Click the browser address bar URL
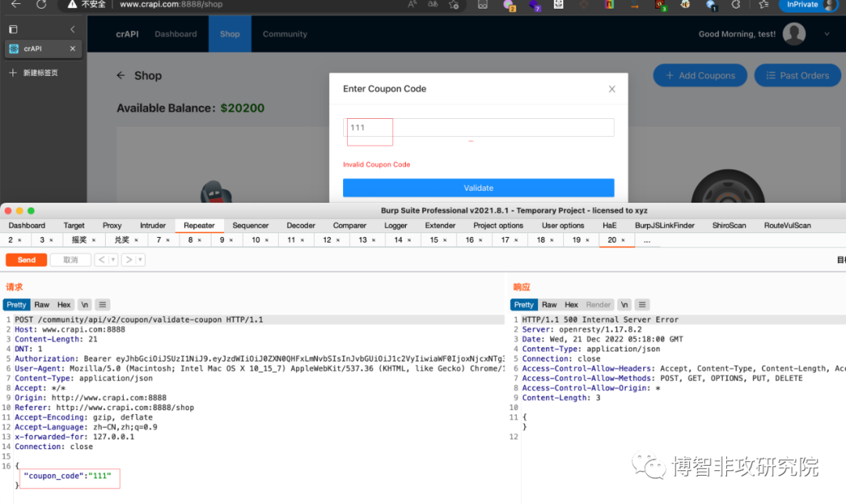The height and width of the screenshot is (504, 846). pyautogui.click(x=171, y=5)
